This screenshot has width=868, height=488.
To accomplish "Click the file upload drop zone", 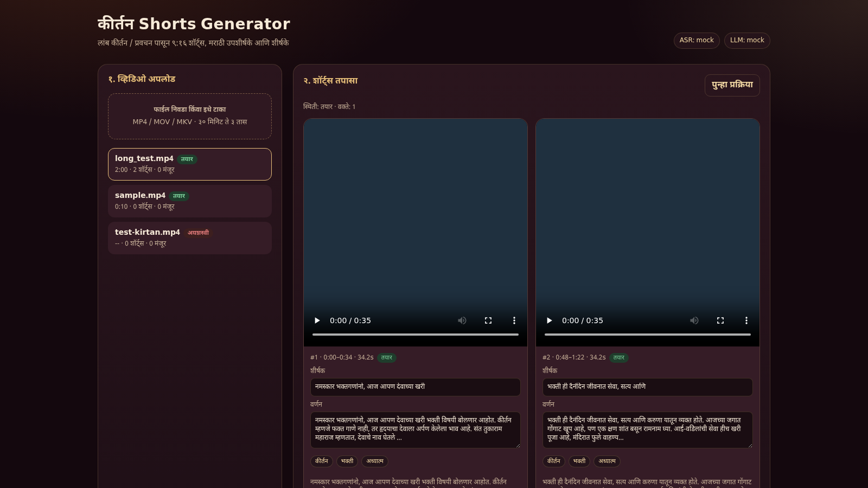I will click(x=190, y=116).
